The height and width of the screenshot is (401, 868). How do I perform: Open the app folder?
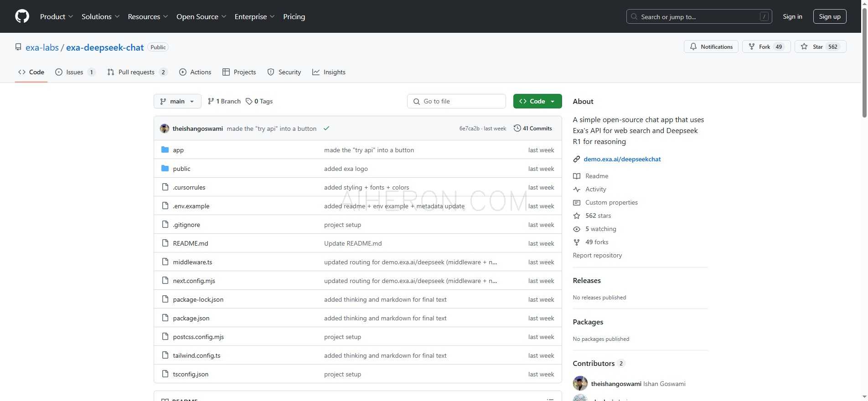pos(178,150)
